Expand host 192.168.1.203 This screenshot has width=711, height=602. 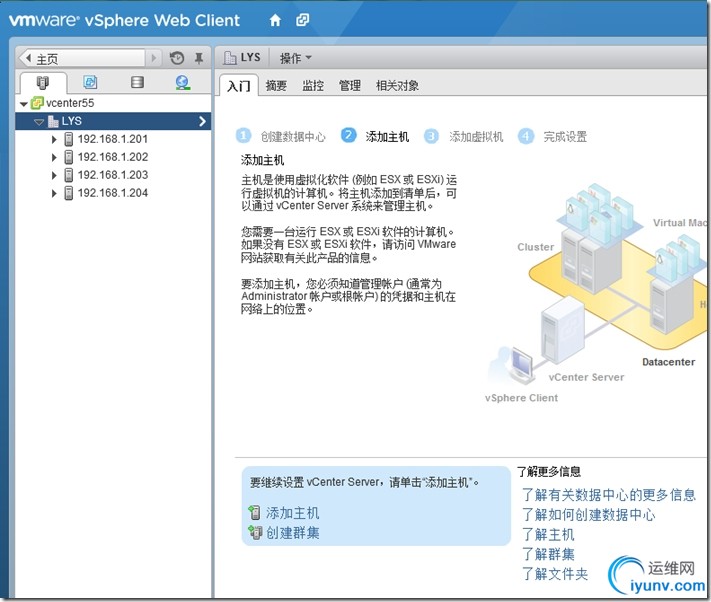[x=54, y=175]
